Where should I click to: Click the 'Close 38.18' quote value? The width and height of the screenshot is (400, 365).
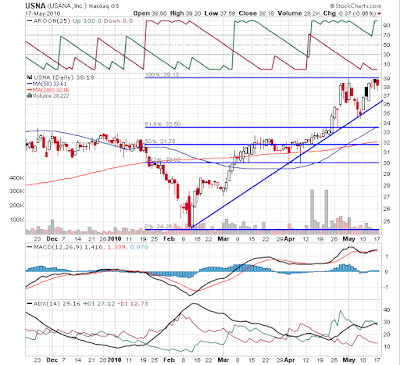click(256, 13)
